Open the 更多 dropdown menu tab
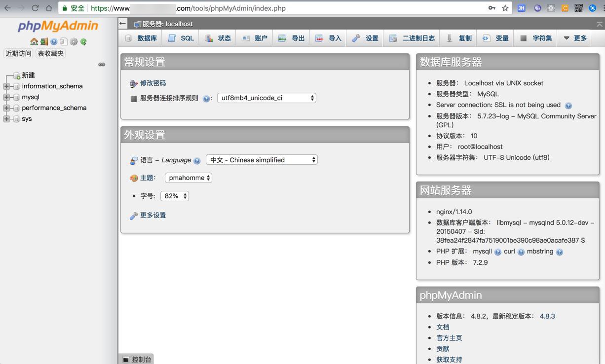Image resolution: width=605 pixels, height=364 pixels. [575, 38]
